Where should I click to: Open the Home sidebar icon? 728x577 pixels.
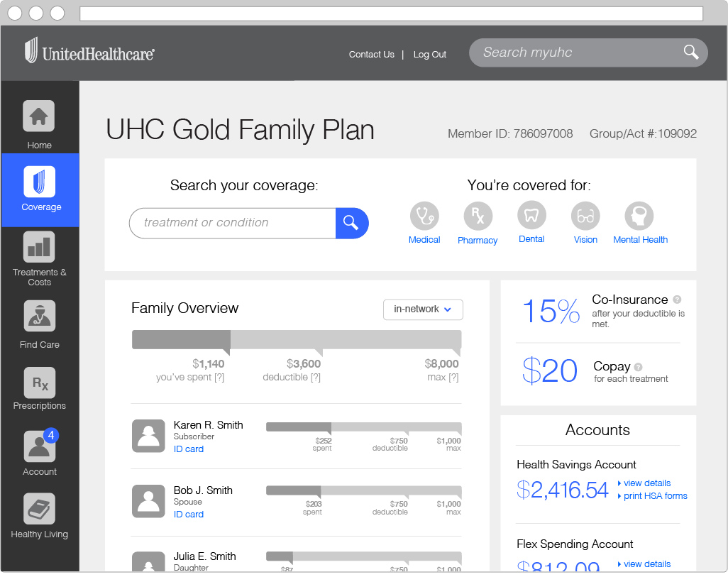click(x=39, y=116)
